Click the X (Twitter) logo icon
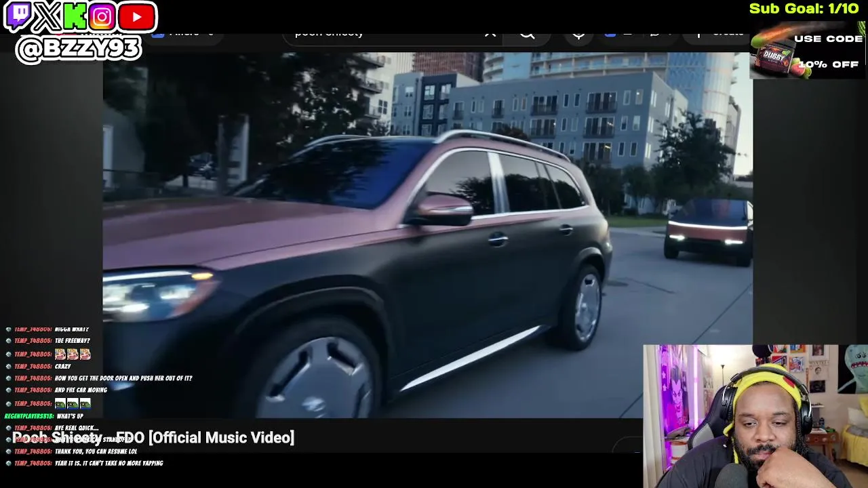The height and width of the screenshot is (488, 868). click(x=47, y=17)
